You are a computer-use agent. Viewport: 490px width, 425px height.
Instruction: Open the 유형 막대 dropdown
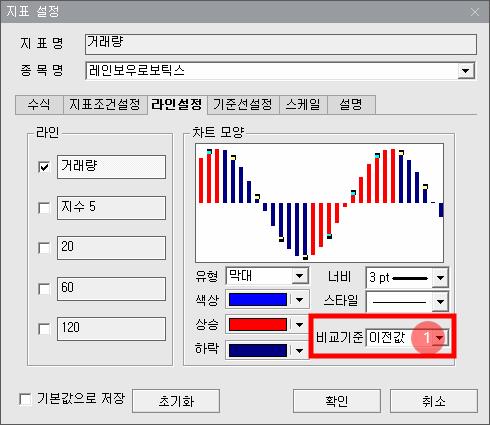point(267,276)
